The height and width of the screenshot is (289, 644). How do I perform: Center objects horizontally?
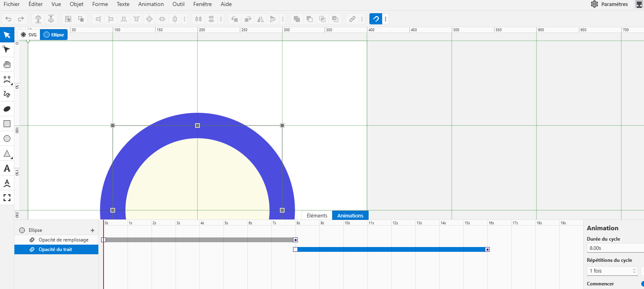162,19
